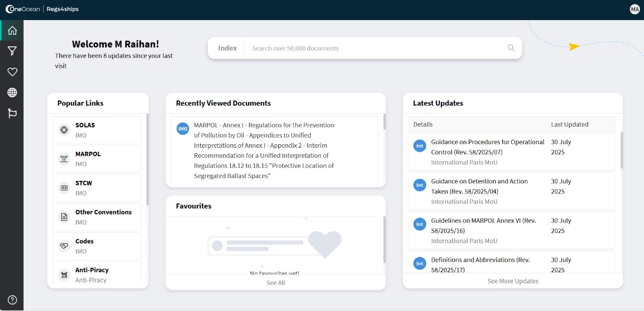The height and width of the screenshot is (311, 644).
Task: Open the filter icon in the sidebar
Action: pos(12,51)
